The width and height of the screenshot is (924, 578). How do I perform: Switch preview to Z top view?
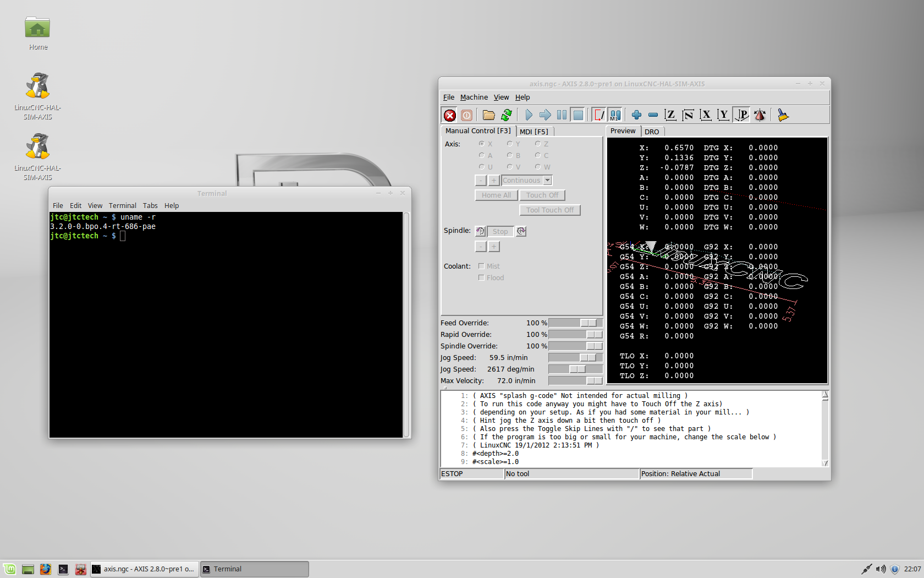[x=670, y=115]
